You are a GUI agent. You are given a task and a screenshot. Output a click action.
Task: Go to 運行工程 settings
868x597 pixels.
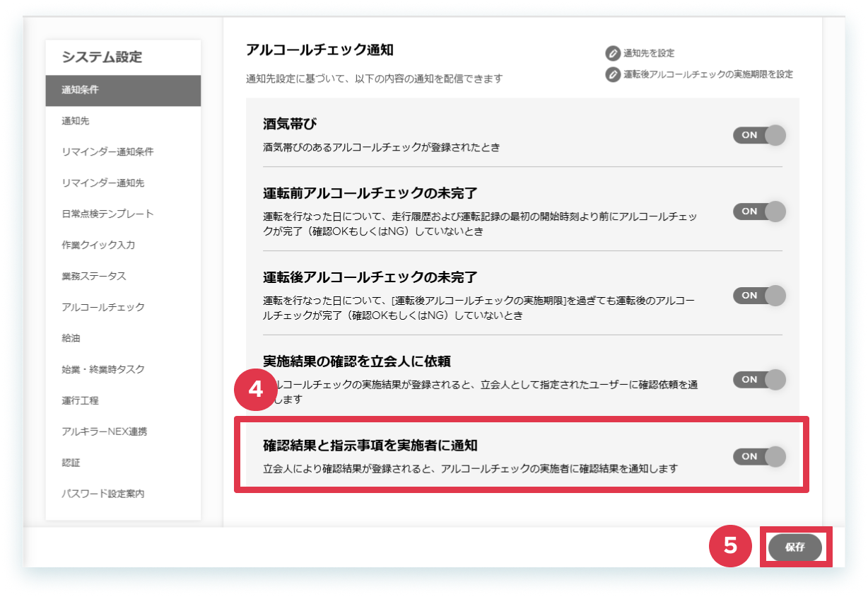pyautogui.click(x=123, y=400)
